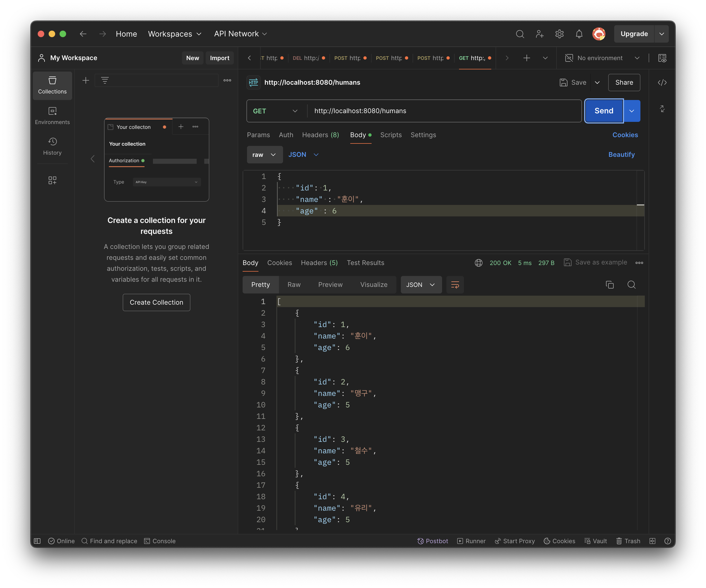This screenshot has width=706, height=588.
Task: Click the Beautify link
Action: click(x=621, y=155)
